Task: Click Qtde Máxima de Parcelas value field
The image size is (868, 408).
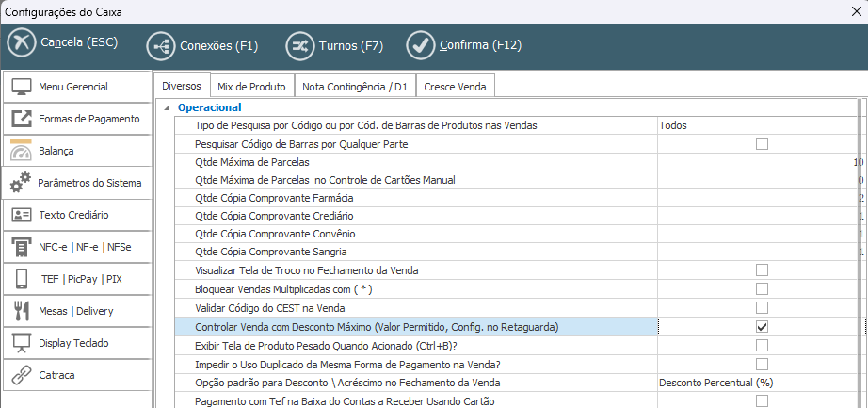Action: pyautogui.click(x=758, y=162)
